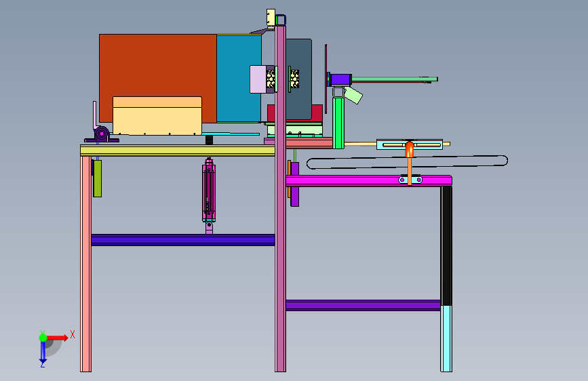Click the blue Z axis arrow on the triad

point(43,352)
